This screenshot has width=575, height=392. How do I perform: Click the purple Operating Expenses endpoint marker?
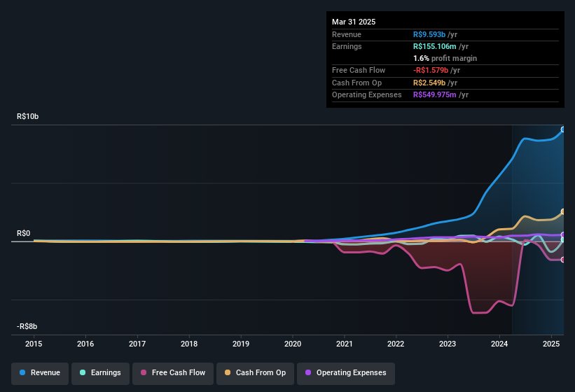tap(563, 234)
